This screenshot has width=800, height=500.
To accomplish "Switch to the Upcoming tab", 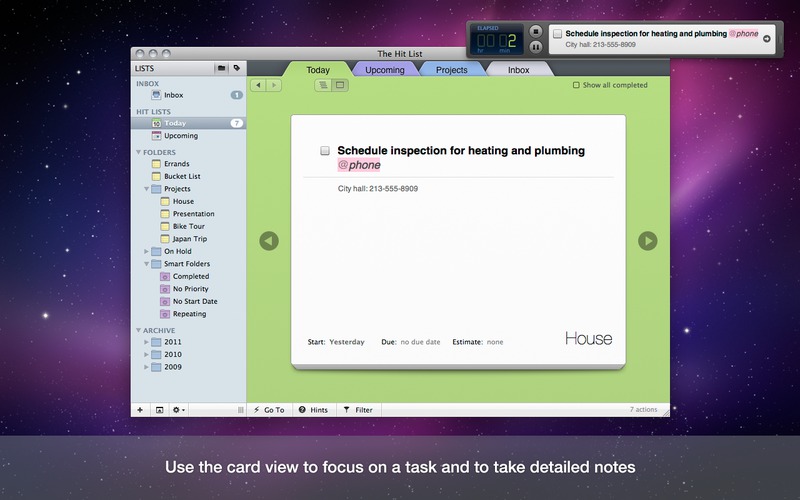I will [x=385, y=70].
